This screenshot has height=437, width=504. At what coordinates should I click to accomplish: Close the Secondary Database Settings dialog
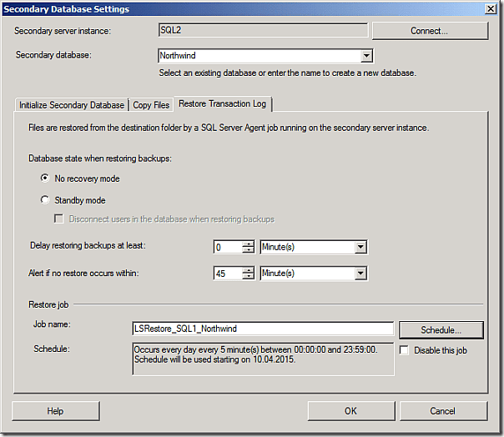490,8
